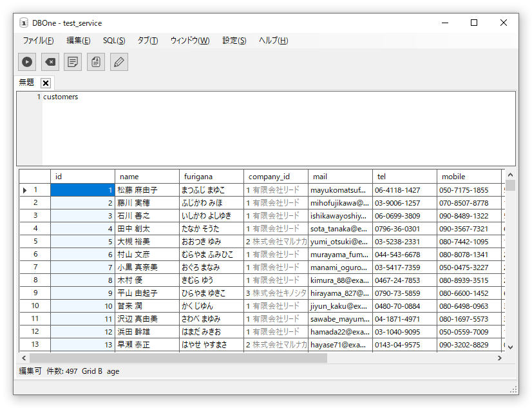
Task: Click the pencil edit toolbar icon
Action: click(119, 62)
